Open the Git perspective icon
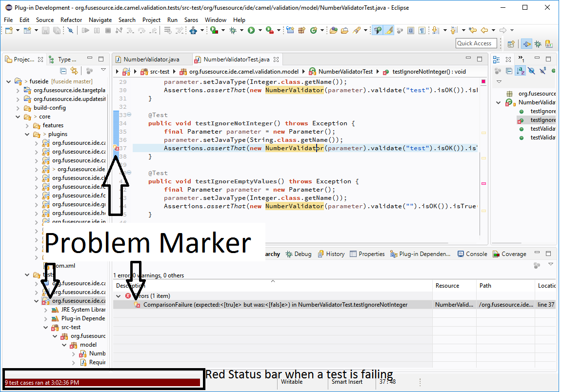The height and width of the screenshot is (392, 562). click(549, 44)
